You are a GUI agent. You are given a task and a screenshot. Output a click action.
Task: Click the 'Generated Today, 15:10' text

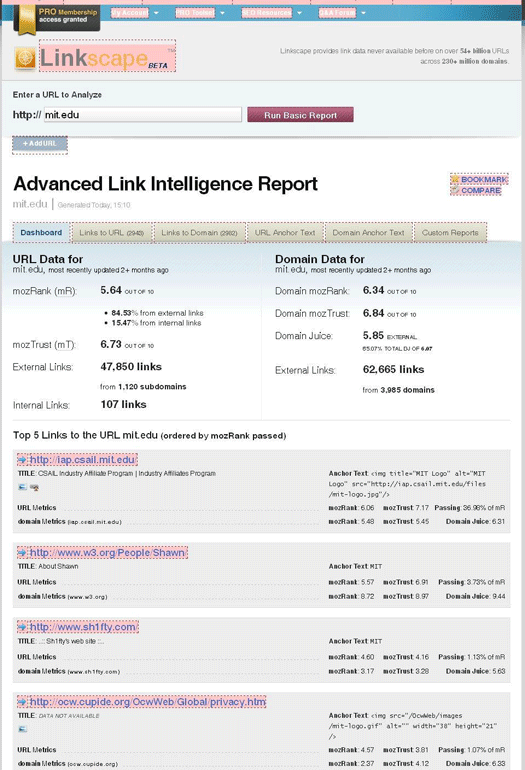(x=94, y=205)
